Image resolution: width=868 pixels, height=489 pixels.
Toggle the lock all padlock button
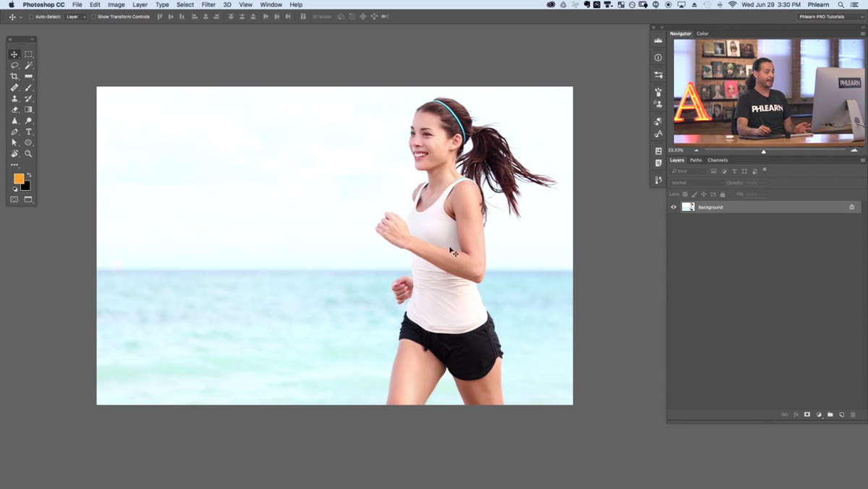coord(723,195)
